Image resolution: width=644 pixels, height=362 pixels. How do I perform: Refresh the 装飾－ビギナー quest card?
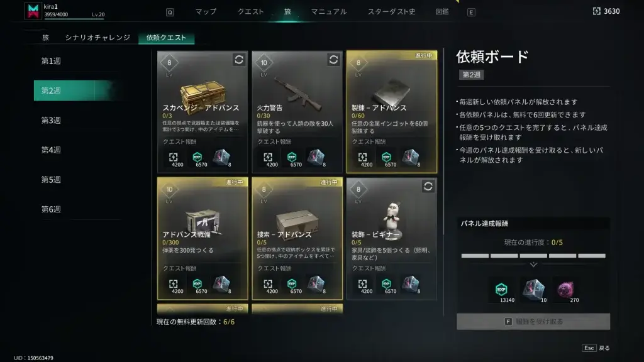(428, 187)
